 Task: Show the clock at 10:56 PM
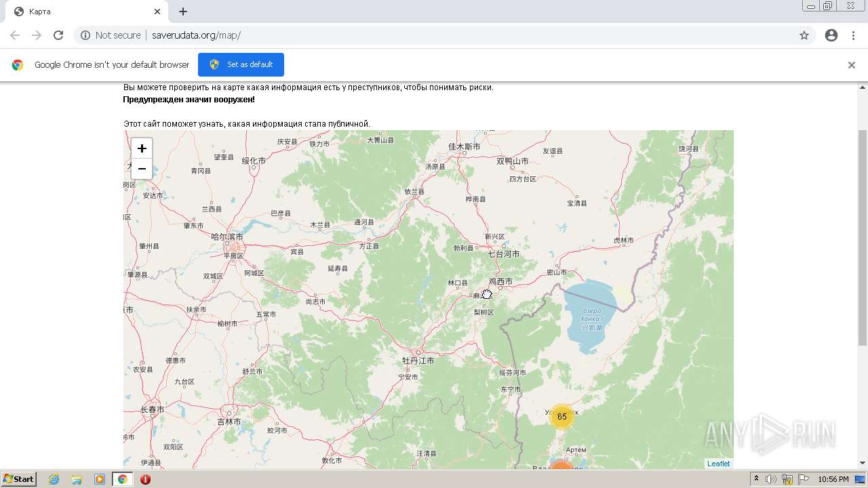click(833, 479)
